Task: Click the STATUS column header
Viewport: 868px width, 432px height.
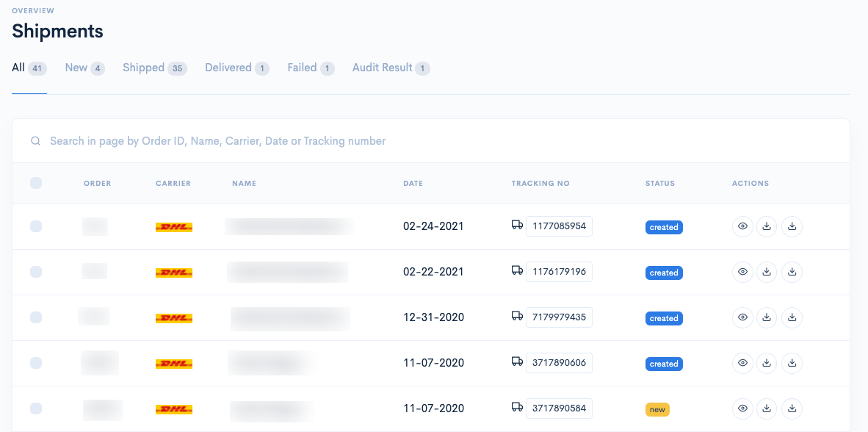Action: tap(660, 184)
